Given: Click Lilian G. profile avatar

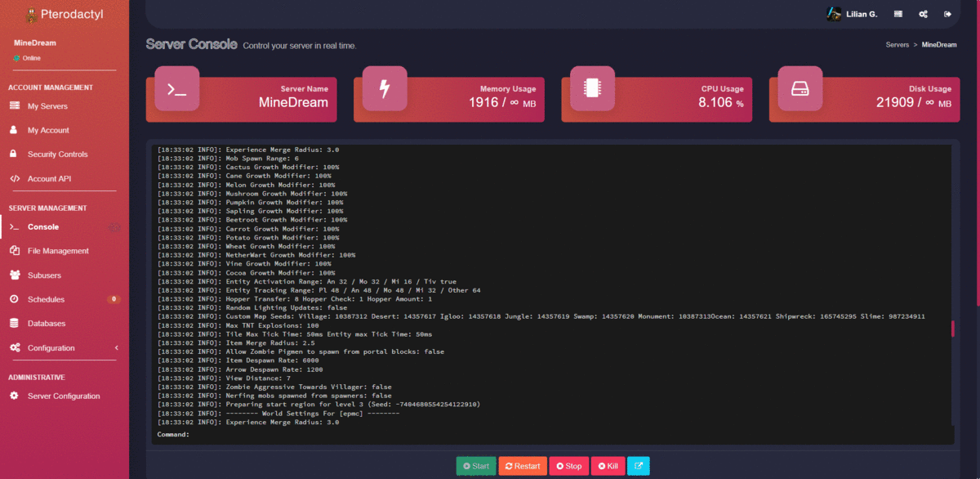Looking at the screenshot, I should [x=834, y=14].
